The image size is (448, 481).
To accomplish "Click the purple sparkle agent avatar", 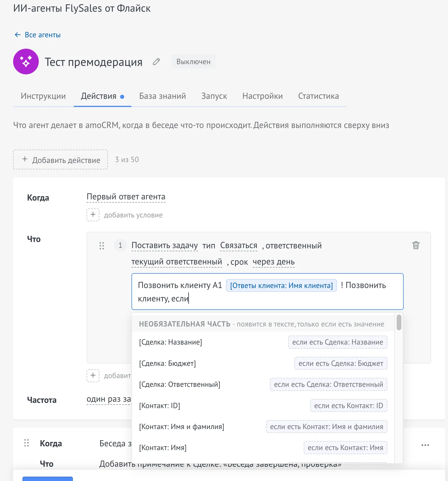I will (x=26, y=62).
